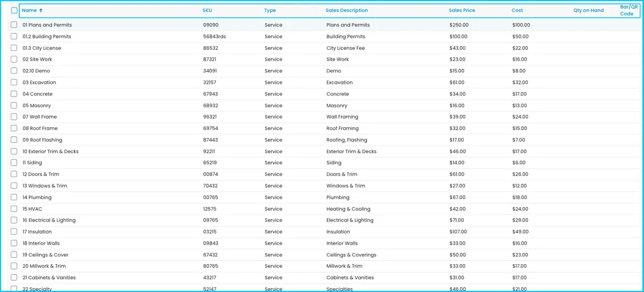Click the 06 Masonry... name 05 Masonry
This screenshot has height=292, width=644.
point(36,105)
